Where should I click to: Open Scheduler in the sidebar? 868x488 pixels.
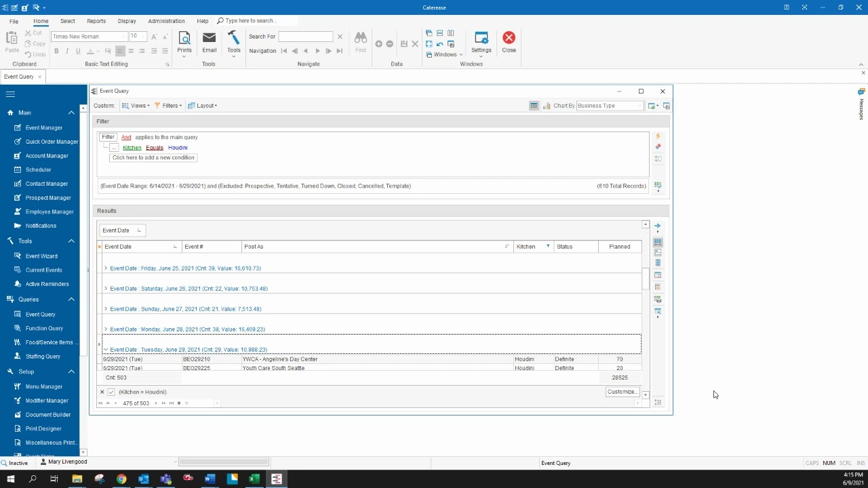click(38, 169)
